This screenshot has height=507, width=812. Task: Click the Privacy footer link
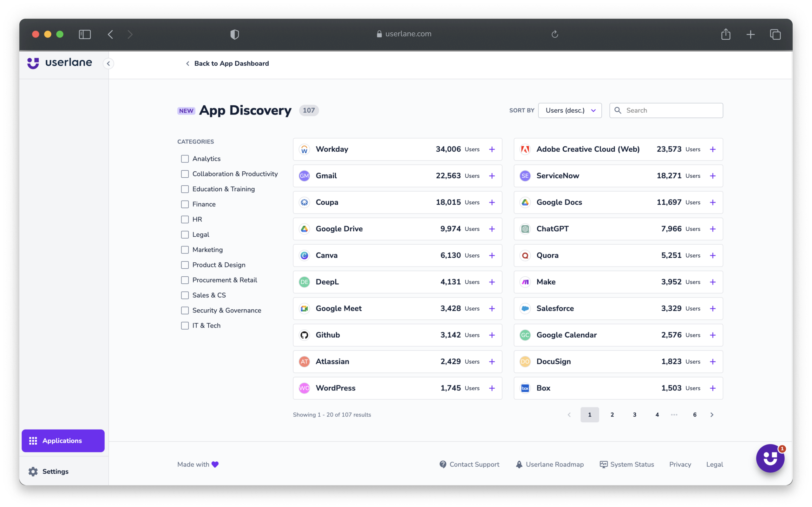(680, 464)
